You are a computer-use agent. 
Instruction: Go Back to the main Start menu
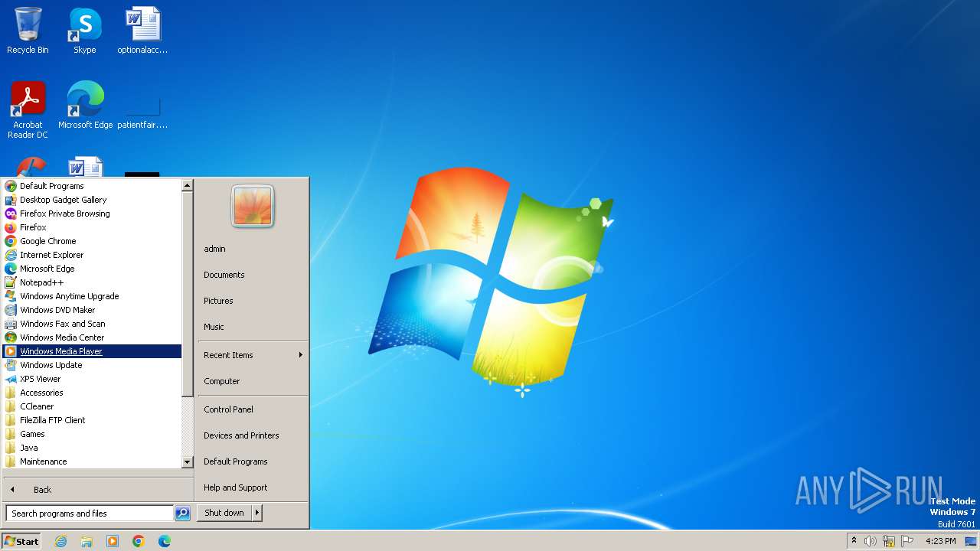coord(98,490)
